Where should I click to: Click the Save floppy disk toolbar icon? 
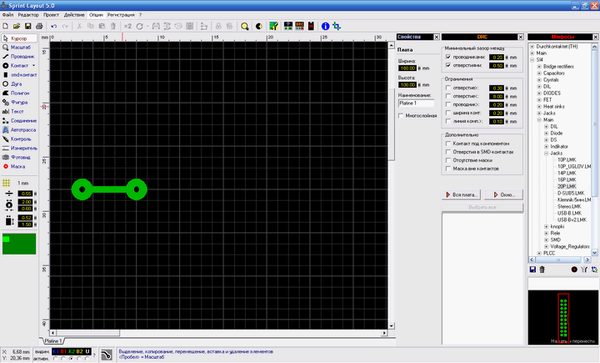[28, 26]
